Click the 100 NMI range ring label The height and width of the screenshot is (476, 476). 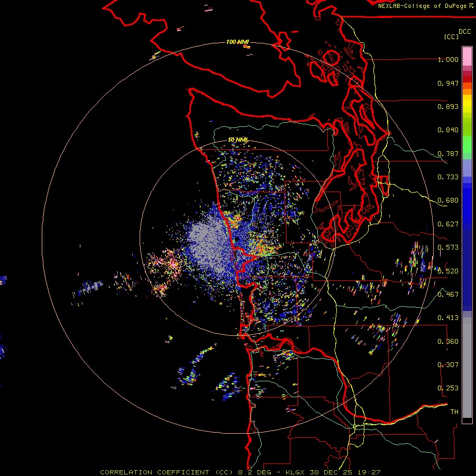click(237, 42)
